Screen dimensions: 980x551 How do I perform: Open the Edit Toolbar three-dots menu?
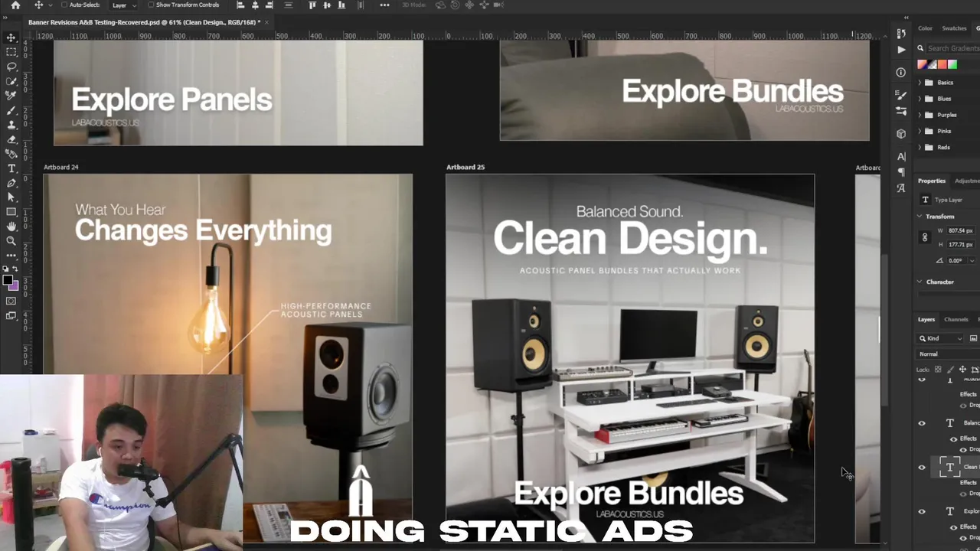point(11,256)
